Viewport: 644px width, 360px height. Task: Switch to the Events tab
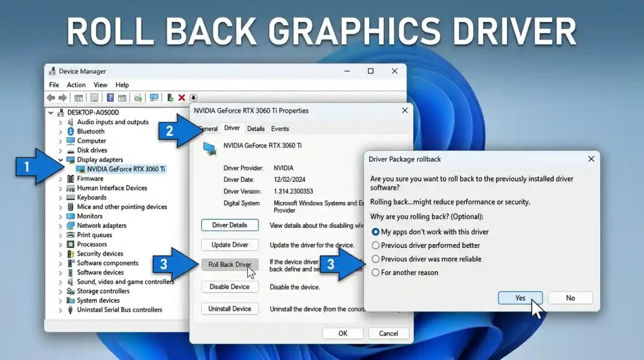coord(280,128)
